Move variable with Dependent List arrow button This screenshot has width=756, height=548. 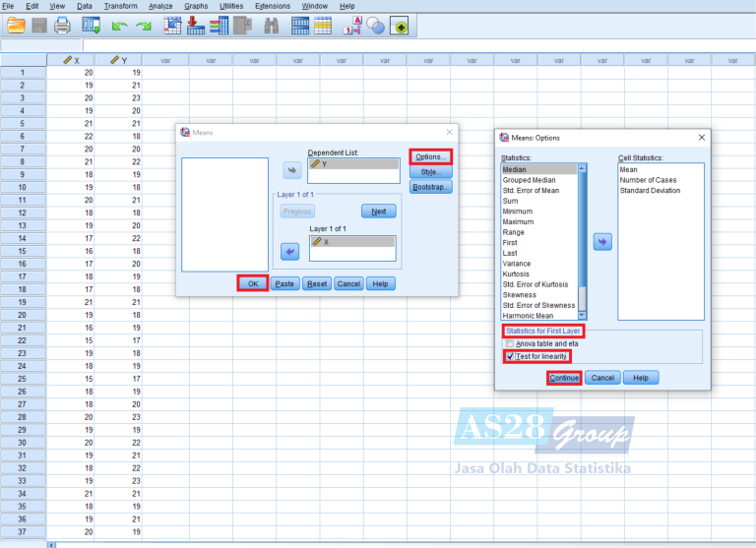coord(291,169)
